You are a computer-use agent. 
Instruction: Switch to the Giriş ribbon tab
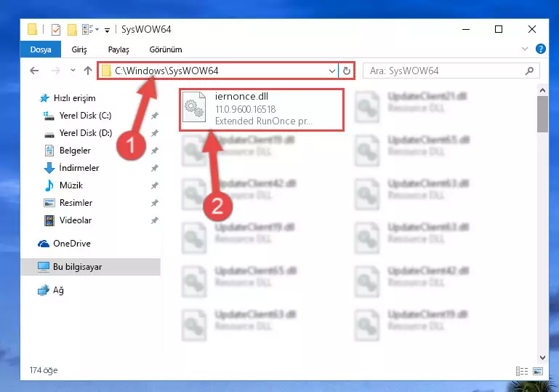click(79, 49)
